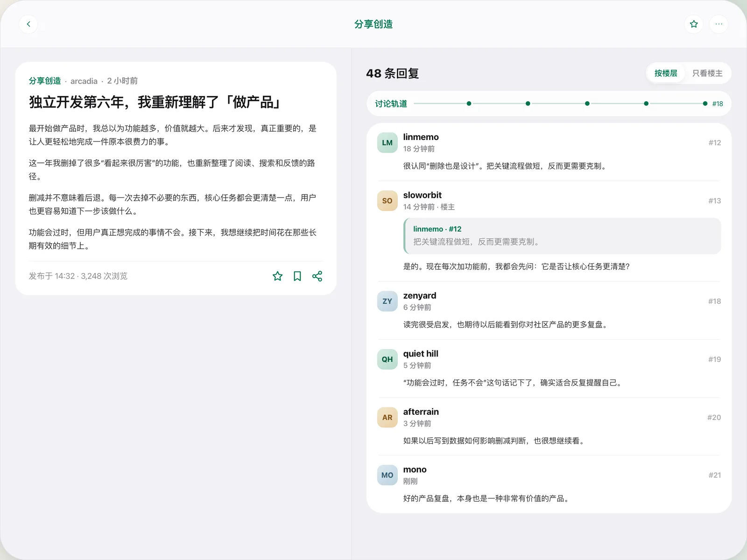The image size is (747, 560).
Task: Open mono's username
Action: pos(415,469)
